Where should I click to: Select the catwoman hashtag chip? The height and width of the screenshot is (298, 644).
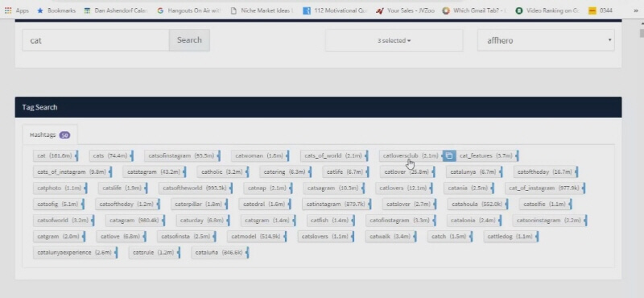point(260,155)
